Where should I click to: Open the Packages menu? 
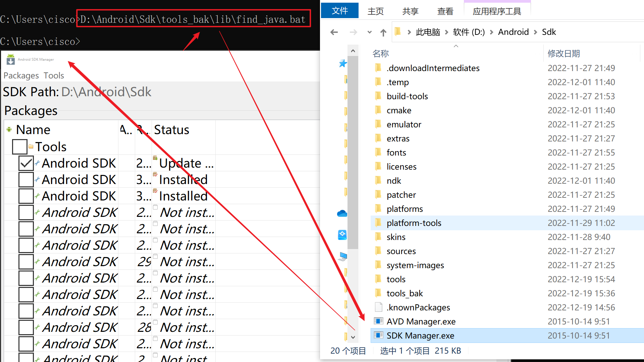[21, 76]
